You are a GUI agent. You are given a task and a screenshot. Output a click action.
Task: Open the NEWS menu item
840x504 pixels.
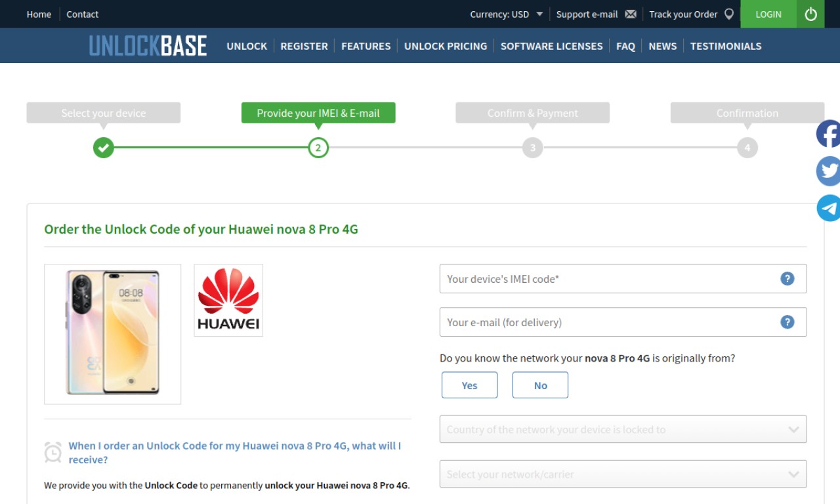click(662, 46)
